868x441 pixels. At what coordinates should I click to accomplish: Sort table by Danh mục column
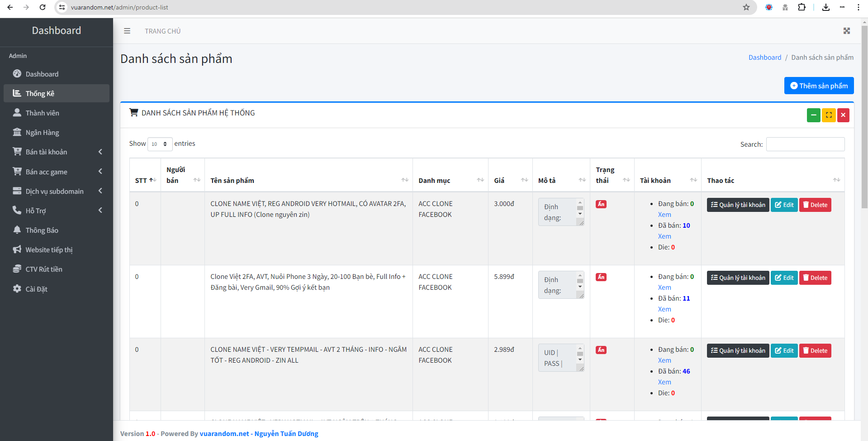[450, 180]
